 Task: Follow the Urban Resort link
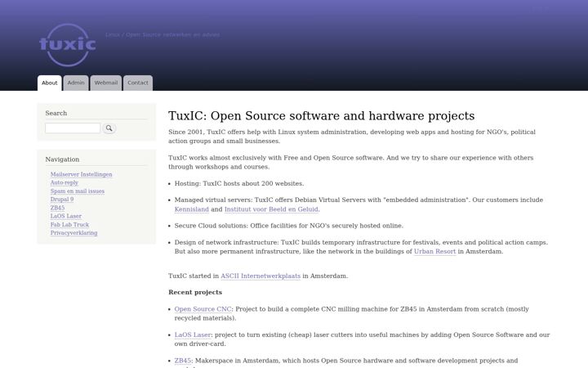[x=434, y=251]
